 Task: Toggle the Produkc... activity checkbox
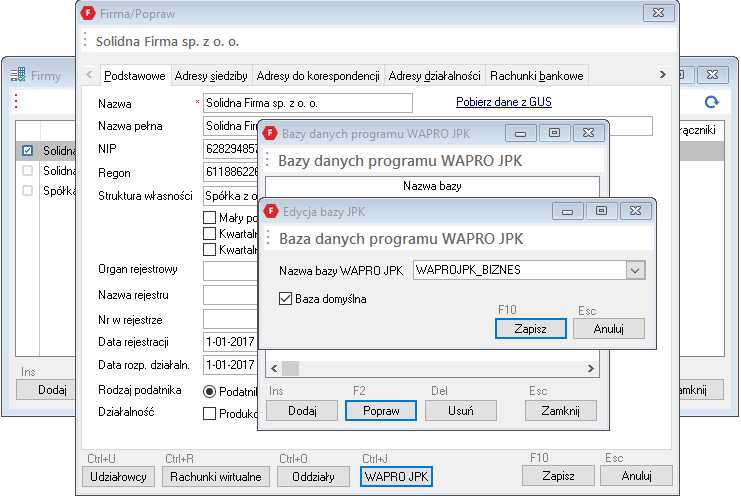(x=209, y=413)
